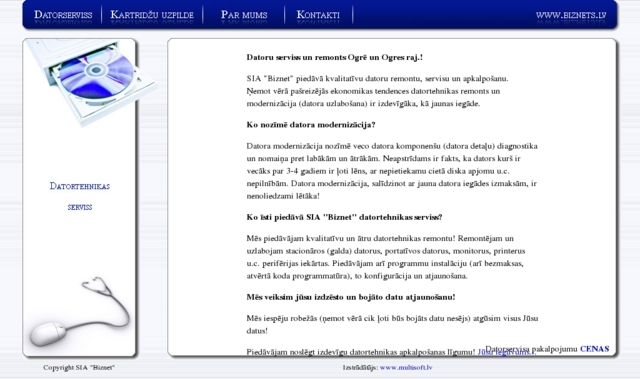Go to Par mums page
The width and height of the screenshot is (640, 379).
coord(244,15)
